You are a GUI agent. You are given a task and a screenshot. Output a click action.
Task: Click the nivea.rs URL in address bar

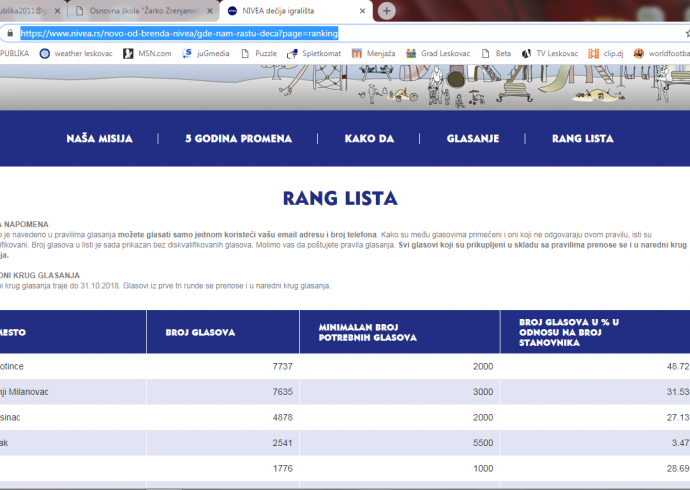(x=179, y=33)
